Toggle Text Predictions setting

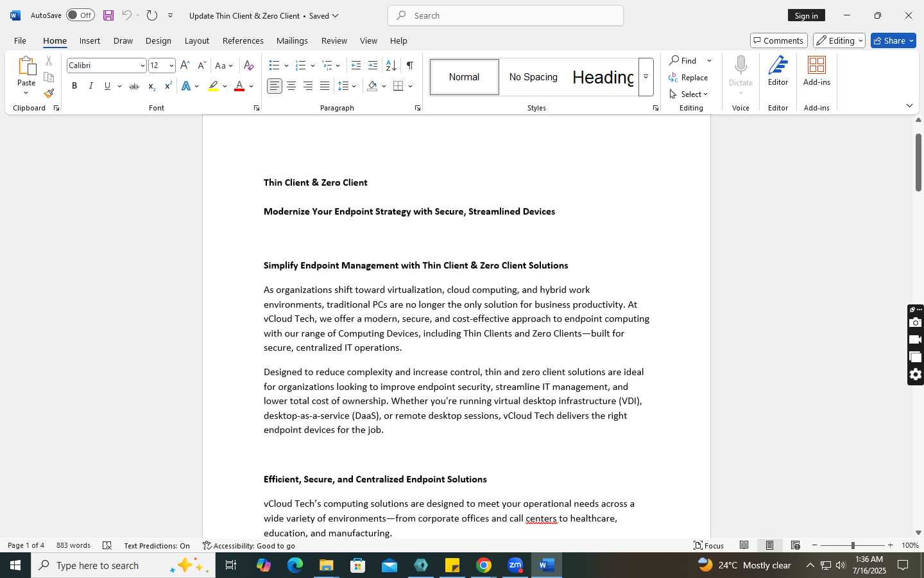[x=157, y=545]
